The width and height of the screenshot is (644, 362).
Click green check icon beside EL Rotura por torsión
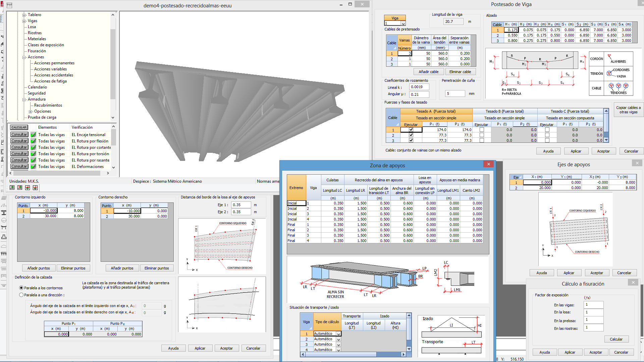tap(33, 154)
